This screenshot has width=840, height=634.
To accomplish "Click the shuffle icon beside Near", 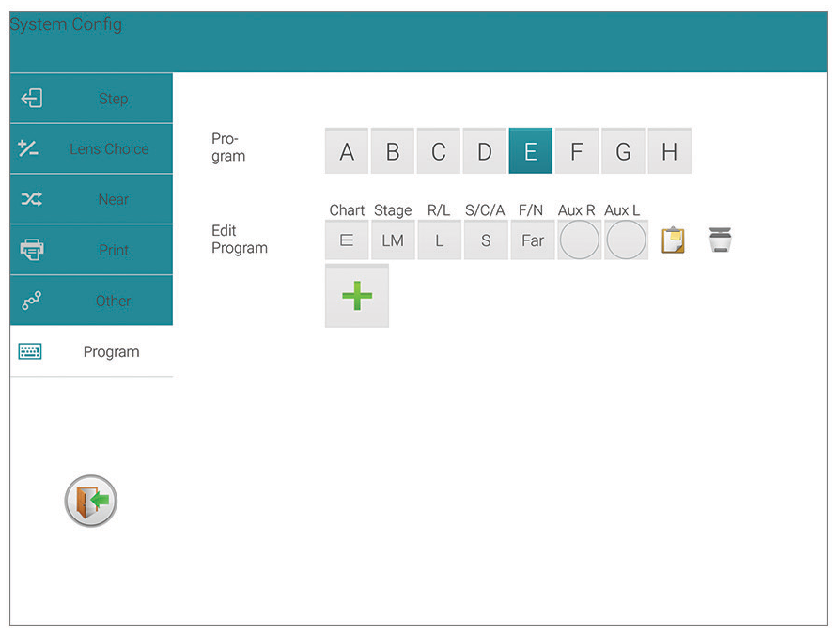I will coord(32,199).
